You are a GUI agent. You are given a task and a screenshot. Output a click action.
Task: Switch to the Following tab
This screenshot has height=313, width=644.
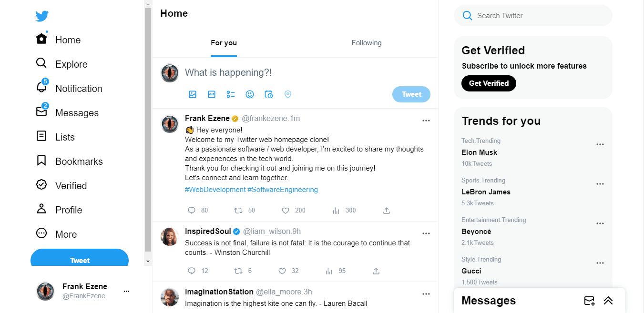(x=367, y=43)
